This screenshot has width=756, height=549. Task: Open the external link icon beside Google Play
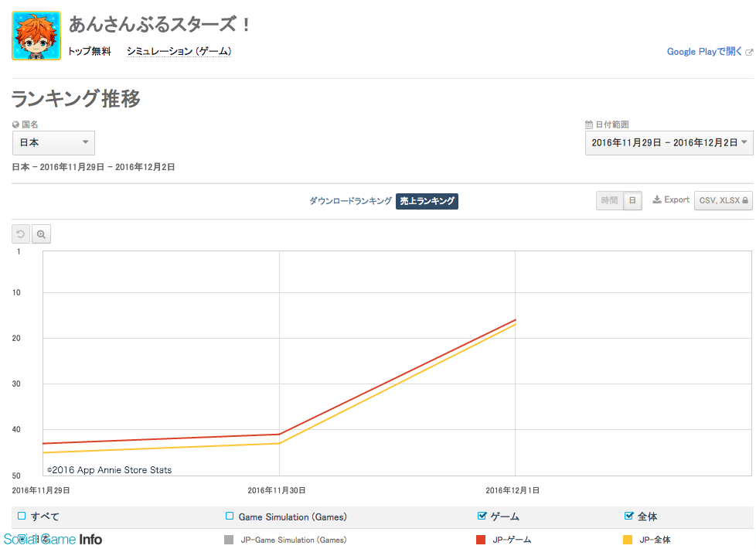(749, 52)
